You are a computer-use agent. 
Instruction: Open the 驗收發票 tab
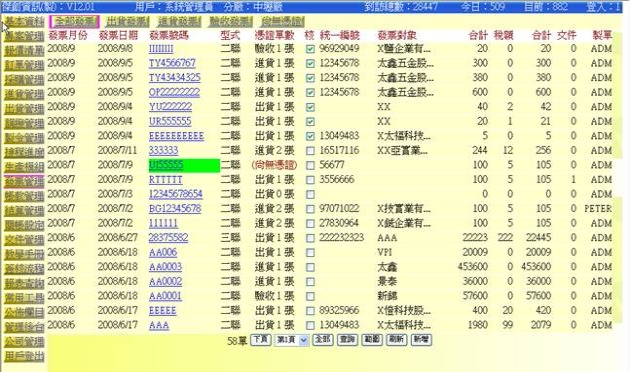point(231,22)
